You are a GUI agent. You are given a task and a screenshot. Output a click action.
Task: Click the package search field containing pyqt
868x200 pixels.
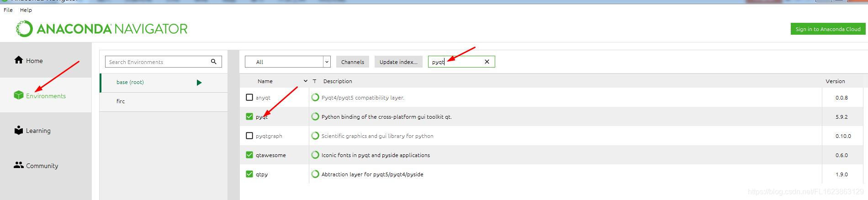pos(461,62)
